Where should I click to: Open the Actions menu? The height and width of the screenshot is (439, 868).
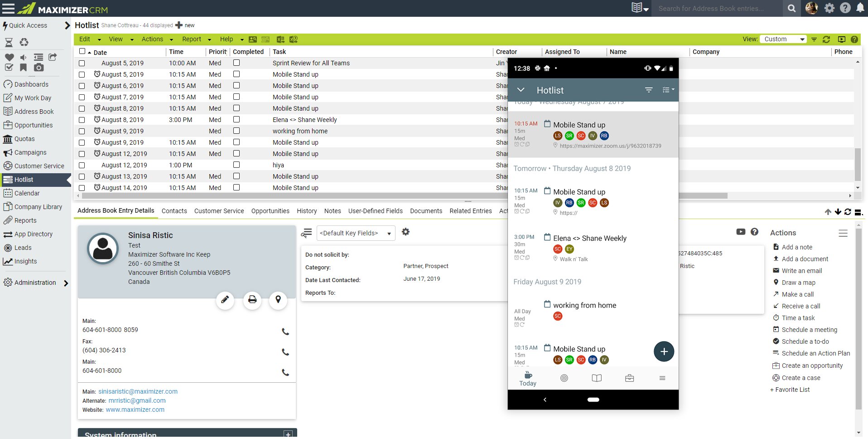(152, 39)
